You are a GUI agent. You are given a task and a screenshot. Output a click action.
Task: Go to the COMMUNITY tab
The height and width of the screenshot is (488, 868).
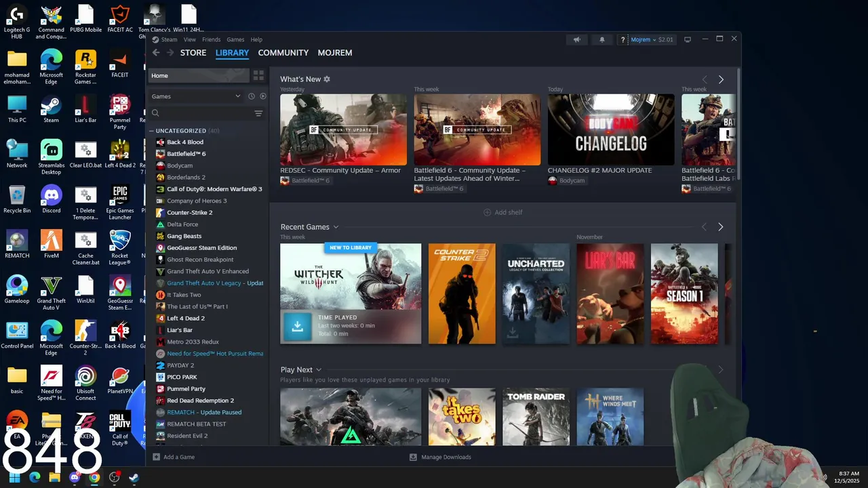[x=283, y=53]
